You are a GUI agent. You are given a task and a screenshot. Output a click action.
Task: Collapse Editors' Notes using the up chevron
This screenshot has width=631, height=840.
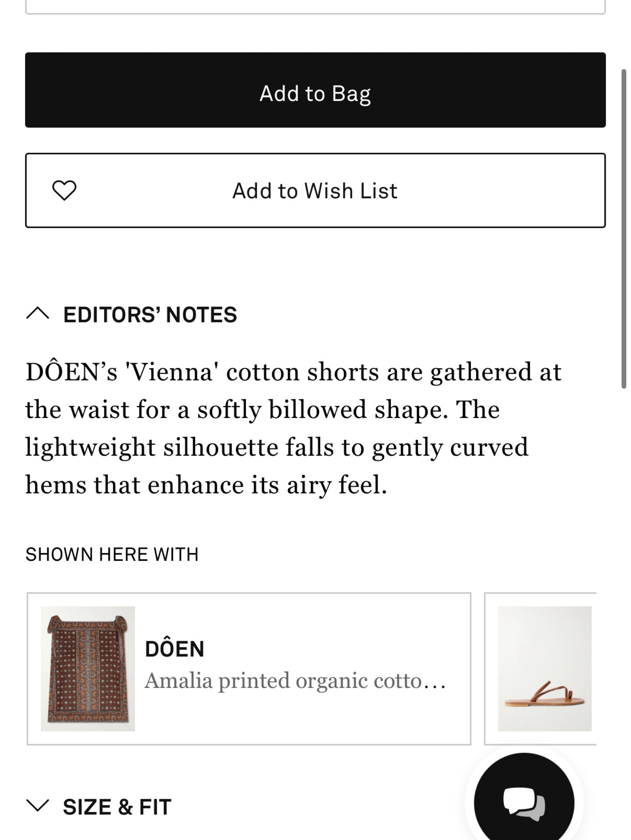(x=38, y=314)
